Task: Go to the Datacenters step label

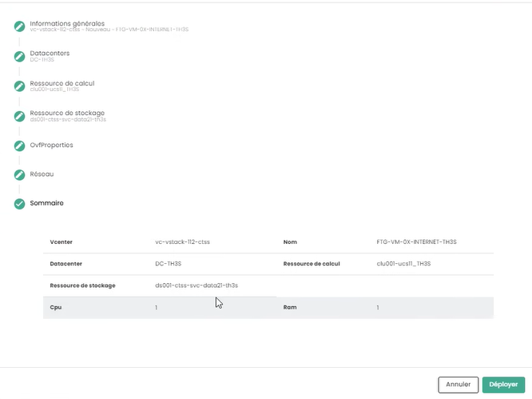Action: coord(50,53)
